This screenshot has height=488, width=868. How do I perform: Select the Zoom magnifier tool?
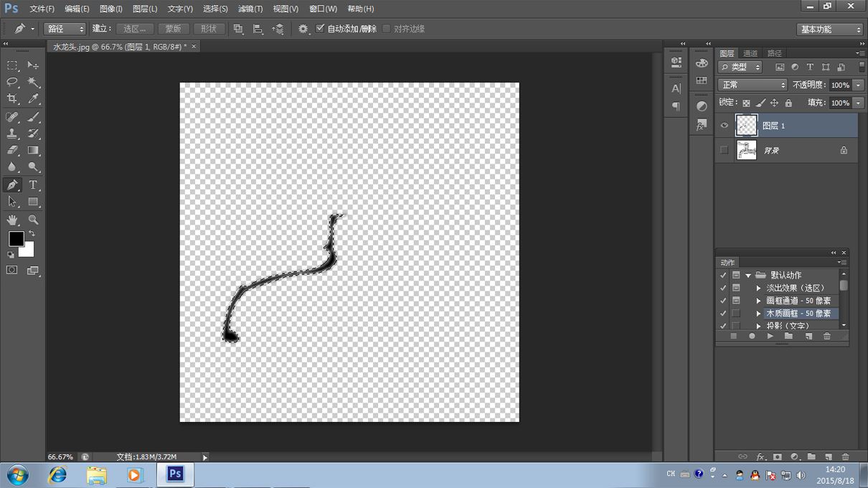pos(33,220)
